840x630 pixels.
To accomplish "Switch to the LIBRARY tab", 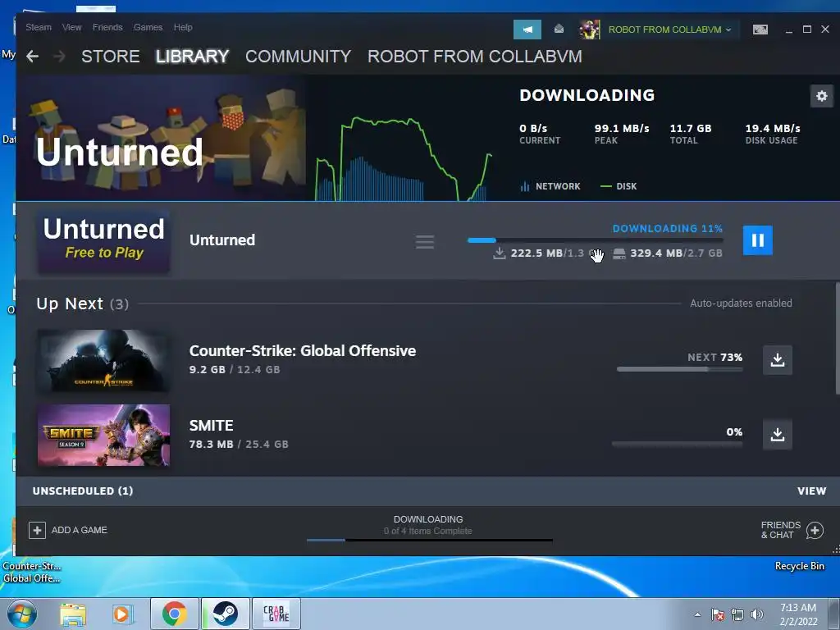I will [192, 57].
